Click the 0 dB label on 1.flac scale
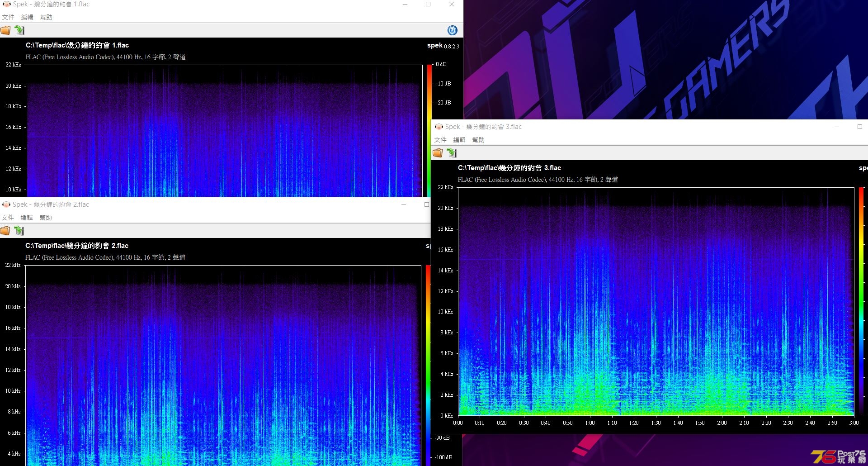The image size is (868, 466). [441, 64]
